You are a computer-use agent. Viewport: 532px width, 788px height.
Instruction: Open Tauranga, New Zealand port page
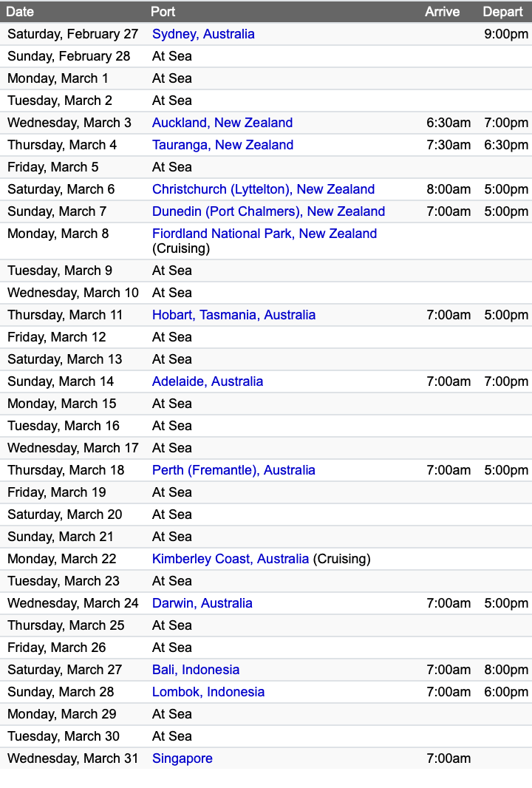pyautogui.click(x=222, y=145)
